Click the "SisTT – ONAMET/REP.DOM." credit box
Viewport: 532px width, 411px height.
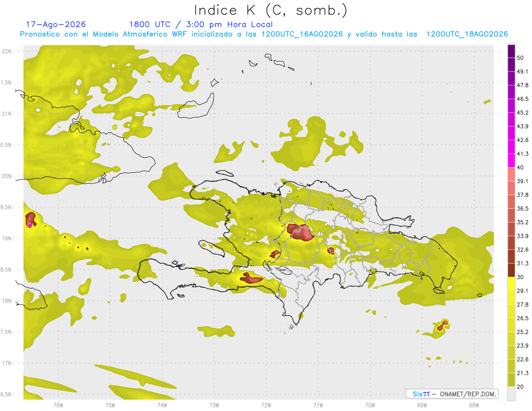click(452, 394)
